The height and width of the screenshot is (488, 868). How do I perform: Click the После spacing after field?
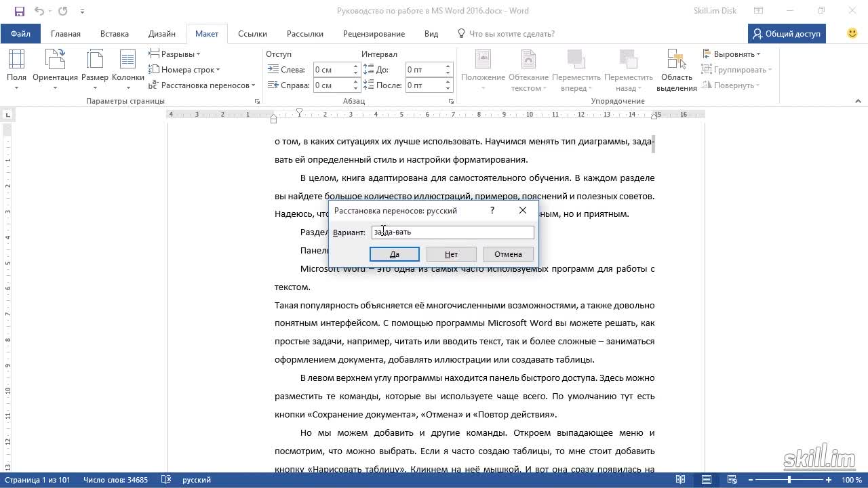424,85
